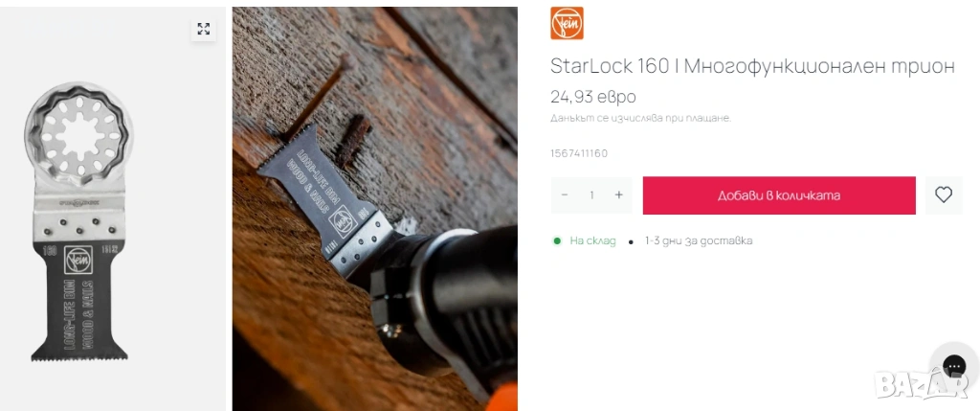Decrease quantity with the minus button

point(565,195)
